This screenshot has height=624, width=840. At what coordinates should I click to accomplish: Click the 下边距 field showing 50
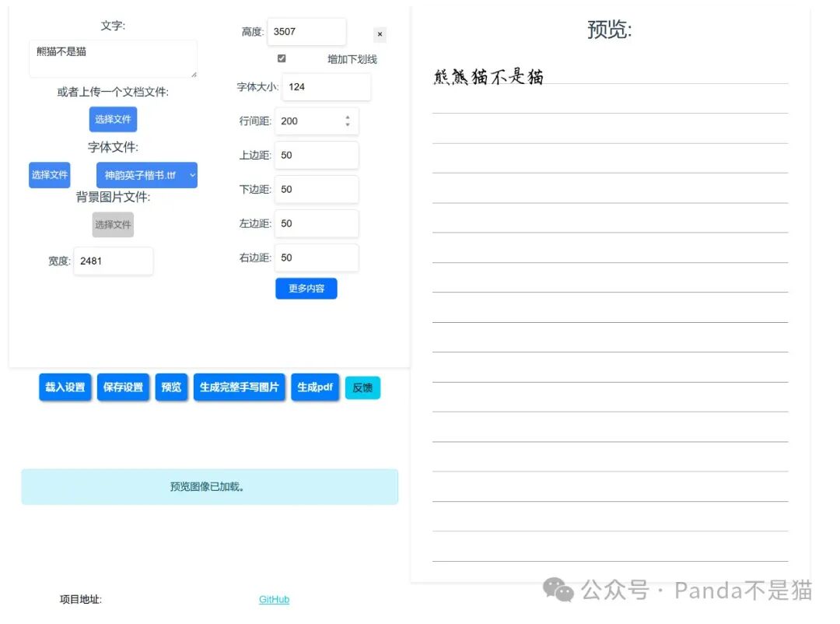317,189
